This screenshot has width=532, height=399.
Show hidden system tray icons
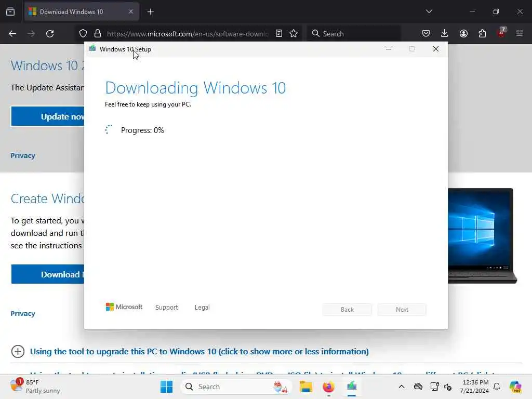[x=402, y=387]
